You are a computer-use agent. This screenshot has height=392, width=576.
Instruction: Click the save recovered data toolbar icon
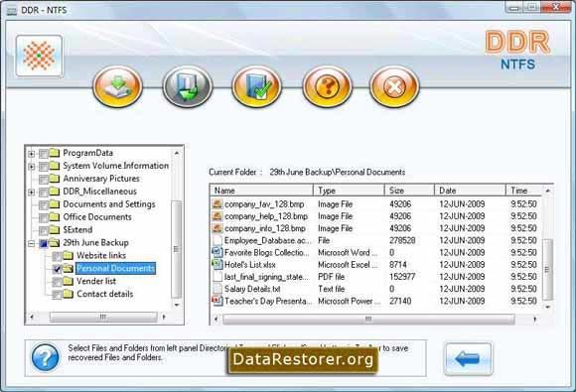[117, 87]
